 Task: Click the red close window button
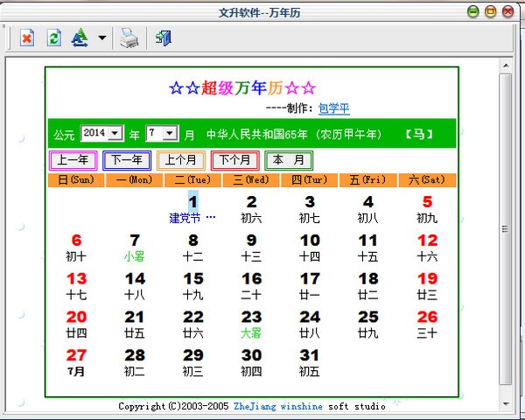coord(508,11)
